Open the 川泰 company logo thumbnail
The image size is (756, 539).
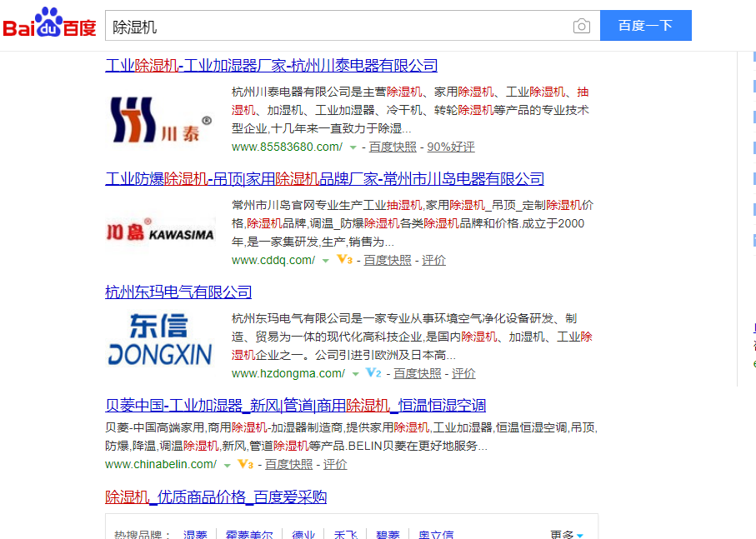161,121
